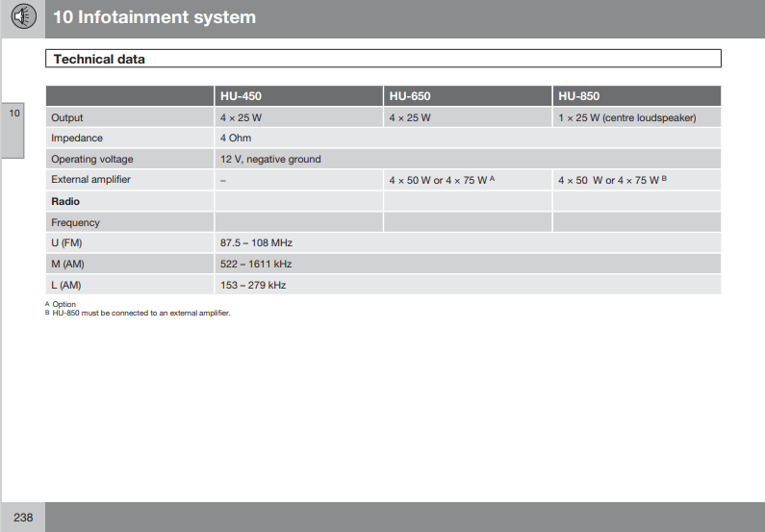
Task: Click '153 – 279 kHz' value
Action: pyautogui.click(x=253, y=286)
